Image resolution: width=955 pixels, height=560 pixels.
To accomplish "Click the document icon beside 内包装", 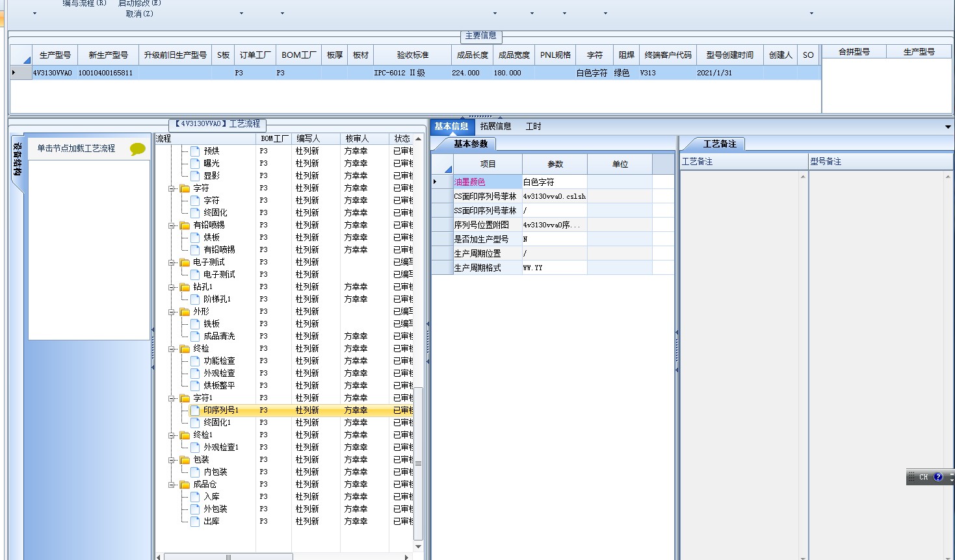I will tap(195, 472).
